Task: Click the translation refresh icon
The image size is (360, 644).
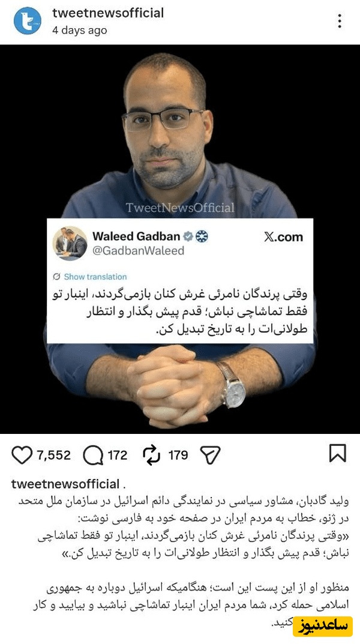Action: point(56,277)
